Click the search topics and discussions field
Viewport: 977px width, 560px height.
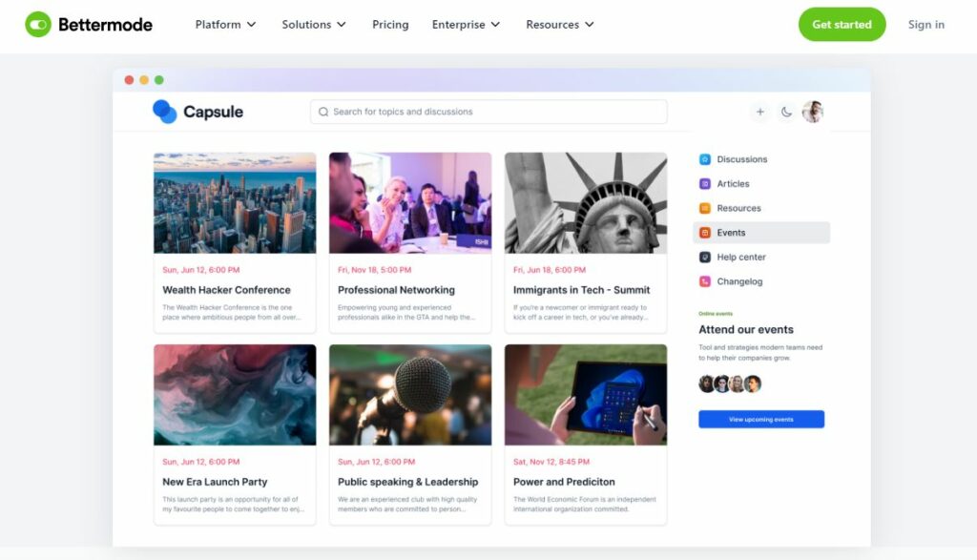point(488,112)
